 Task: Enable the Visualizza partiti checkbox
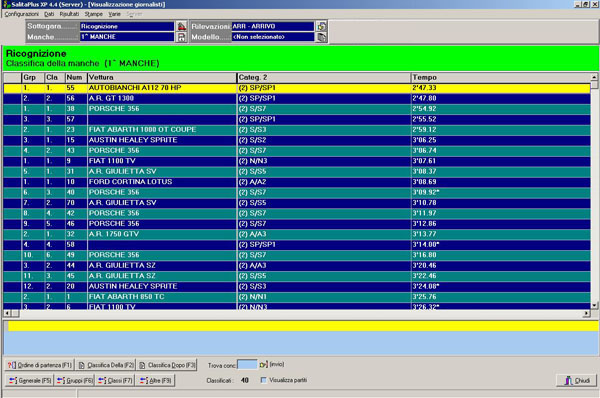click(x=263, y=380)
